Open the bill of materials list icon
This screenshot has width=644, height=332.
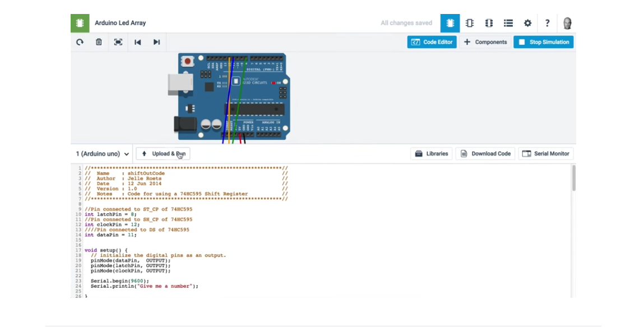pyautogui.click(x=508, y=23)
